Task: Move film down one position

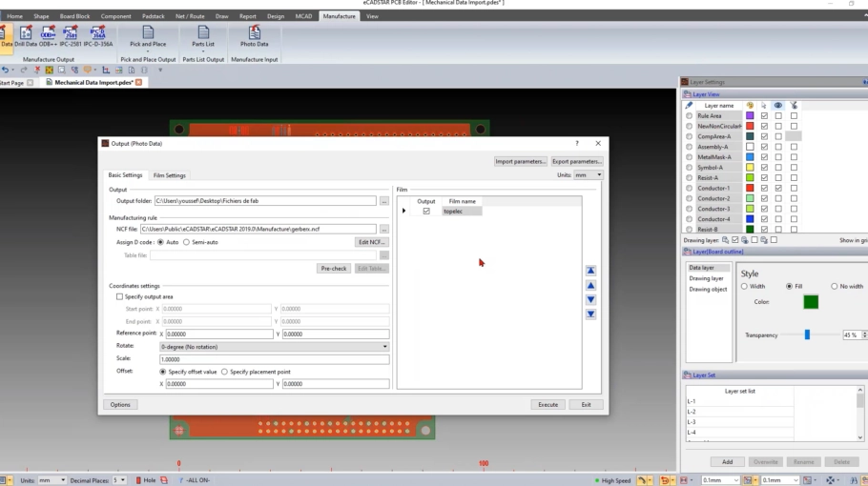Action: [590, 299]
